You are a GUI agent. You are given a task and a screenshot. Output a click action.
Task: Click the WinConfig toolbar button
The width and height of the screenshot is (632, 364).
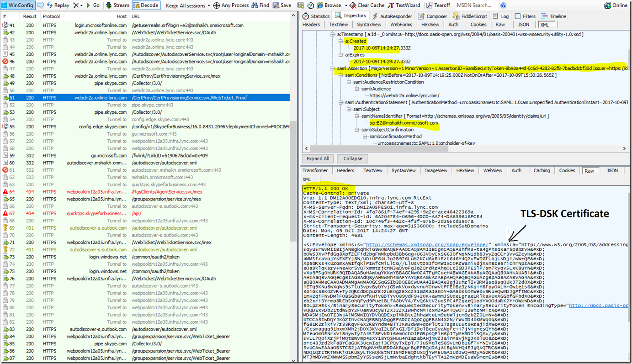pyautogui.click(x=18, y=5)
